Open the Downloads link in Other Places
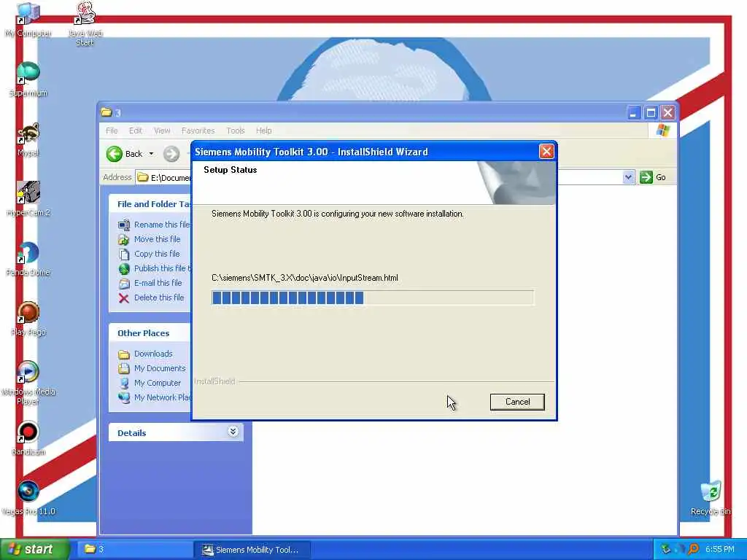The height and width of the screenshot is (560, 747). tap(153, 354)
